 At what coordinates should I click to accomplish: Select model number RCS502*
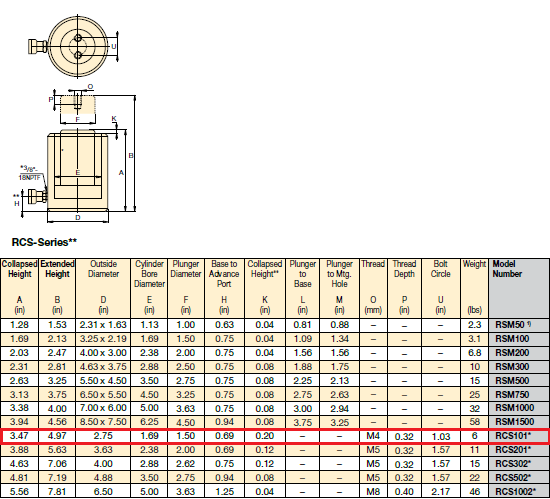coord(513,478)
